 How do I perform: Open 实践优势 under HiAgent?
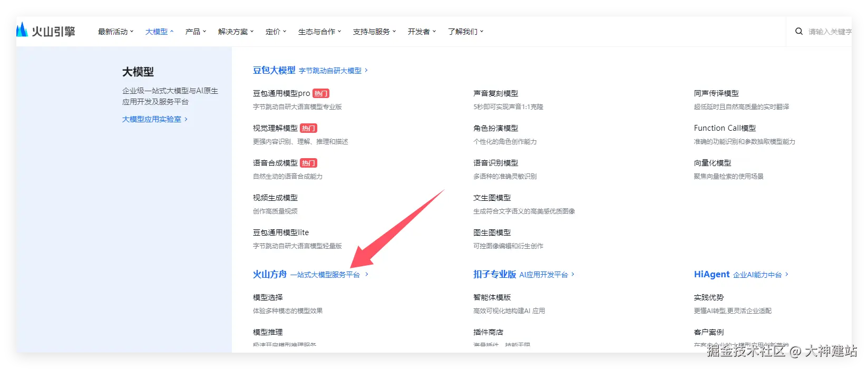tap(709, 297)
